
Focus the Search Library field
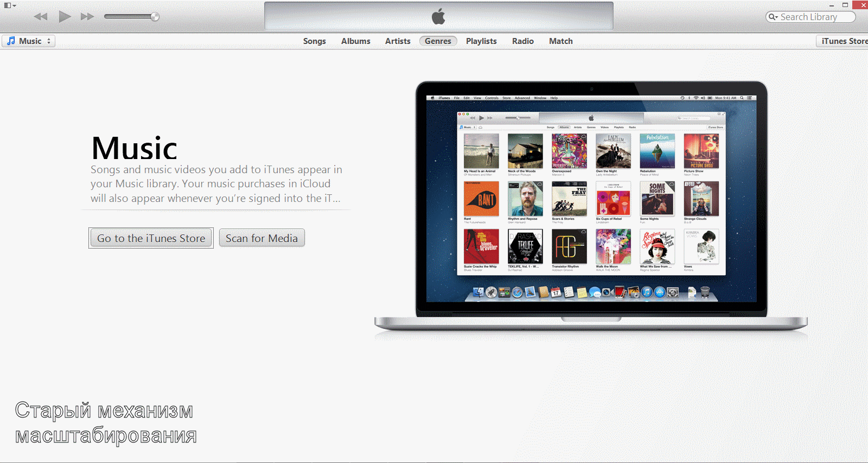[x=810, y=17]
